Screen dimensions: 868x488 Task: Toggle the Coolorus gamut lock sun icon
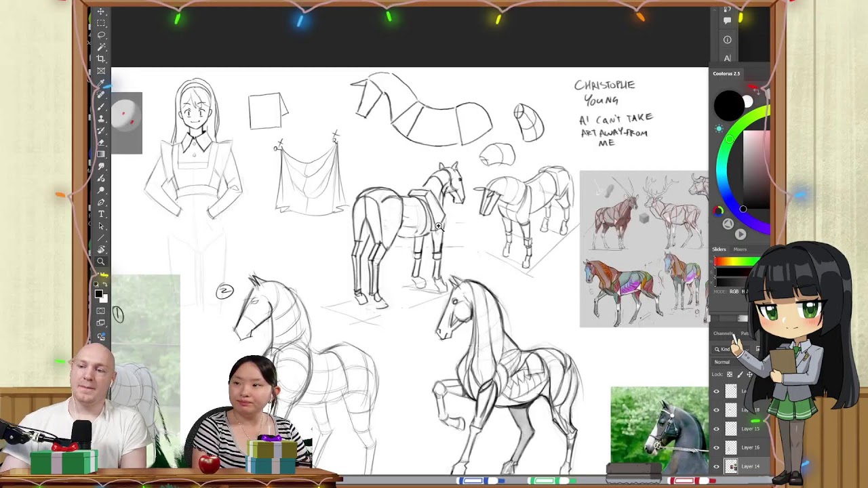718,129
